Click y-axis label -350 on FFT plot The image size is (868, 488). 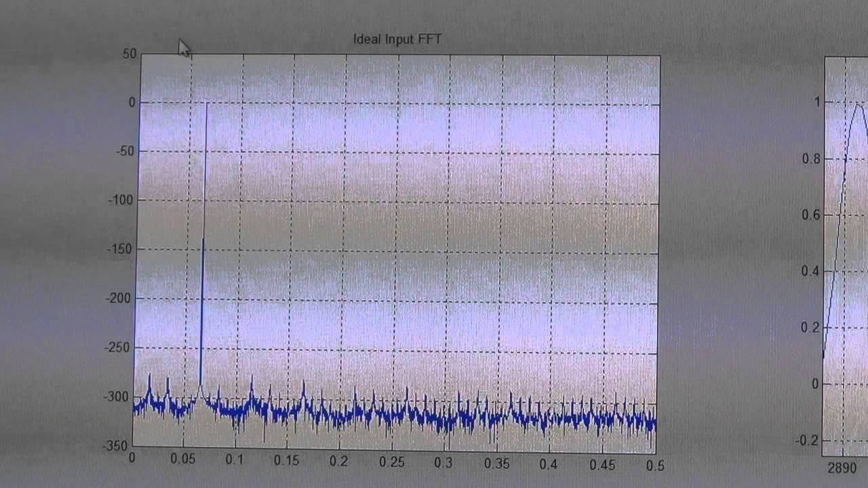115,447
